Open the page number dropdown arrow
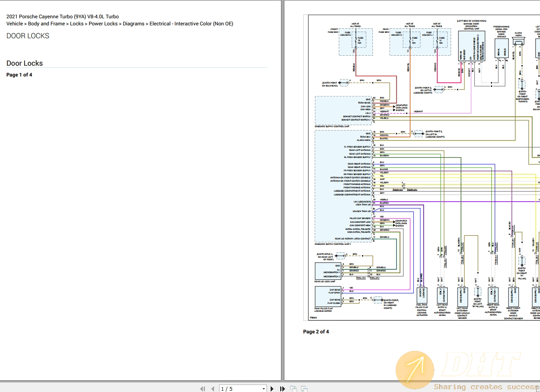The width and height of the screenshot is (540, 392). tap(264, 389)
